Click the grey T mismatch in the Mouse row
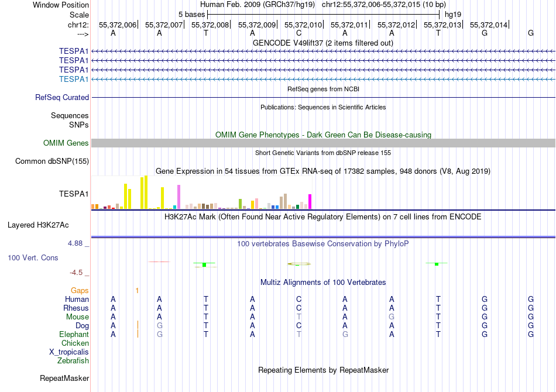Viewport: 556px width, 392px height. [299, 317]
